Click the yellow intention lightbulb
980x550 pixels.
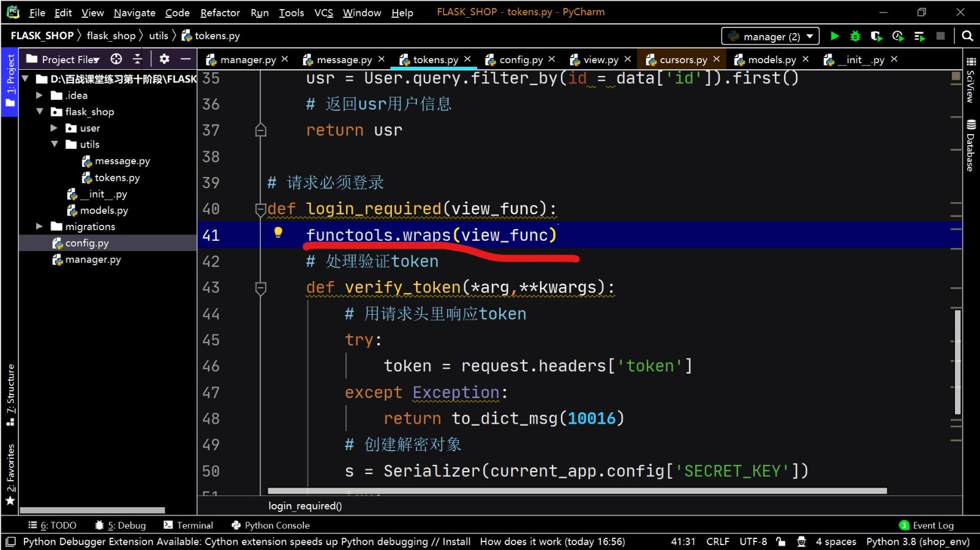click(278, 232)
